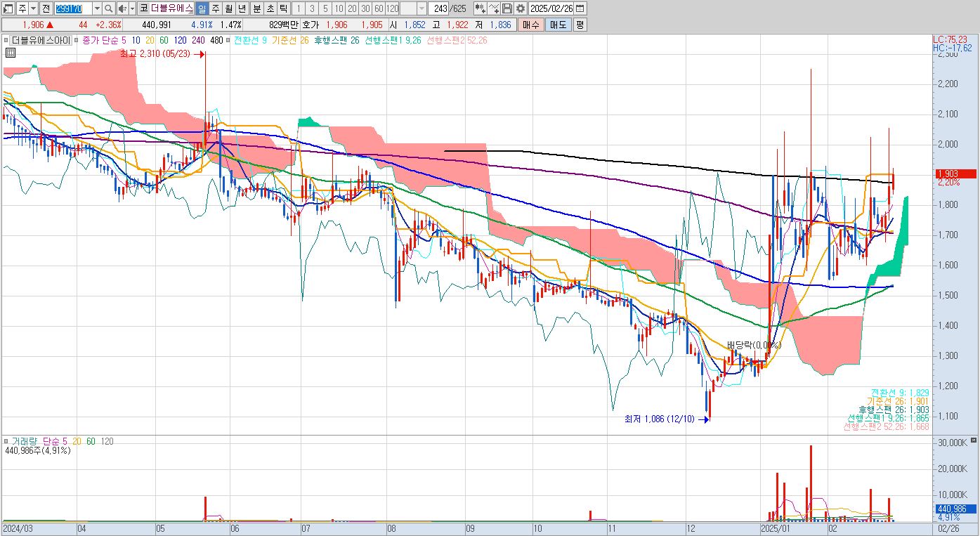Viewport: 980px width, 536px height.
Task: Click the small square marker before 종가 단순 legend
Action: pos(77,40)
